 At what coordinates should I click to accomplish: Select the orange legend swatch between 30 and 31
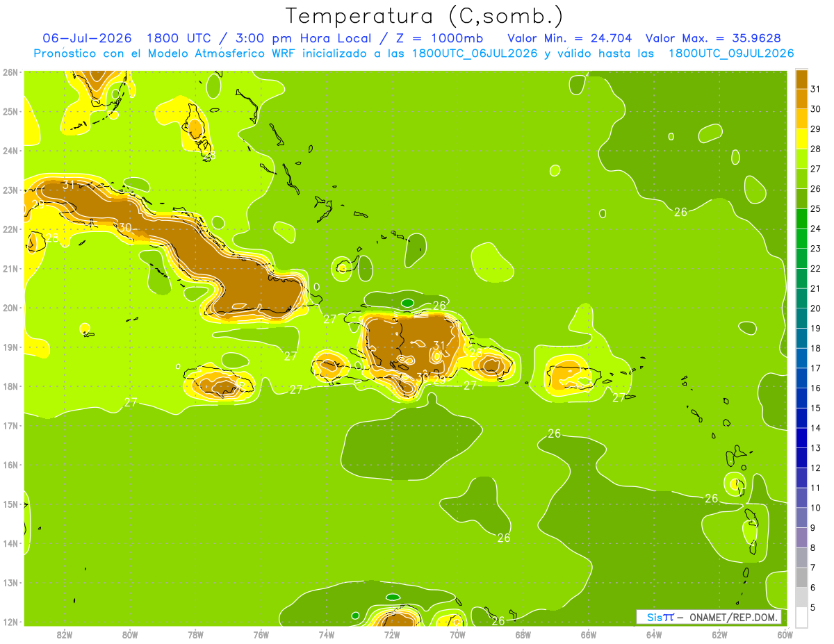(801, 99)
